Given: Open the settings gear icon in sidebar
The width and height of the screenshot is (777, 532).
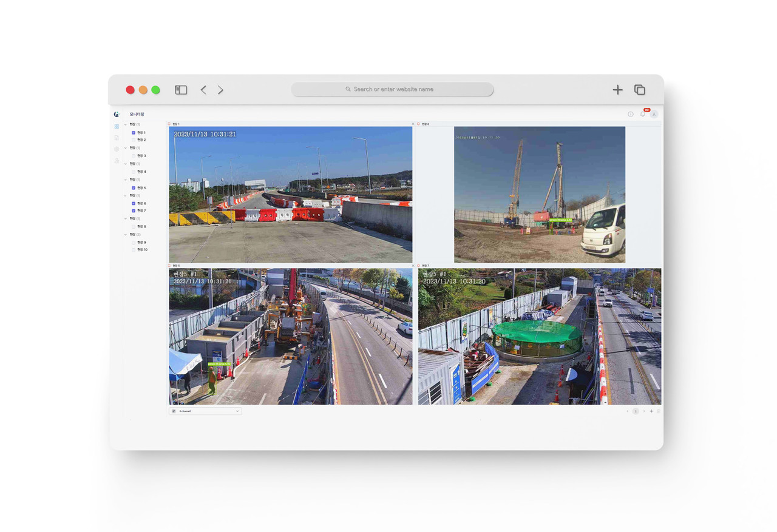Looking at the screenshot, I should point(117,149).
